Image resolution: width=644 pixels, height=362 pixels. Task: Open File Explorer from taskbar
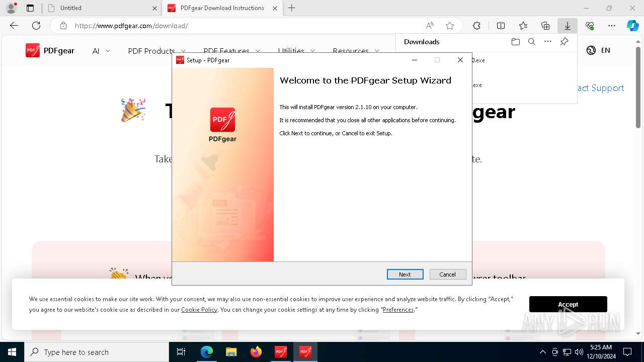231,352
